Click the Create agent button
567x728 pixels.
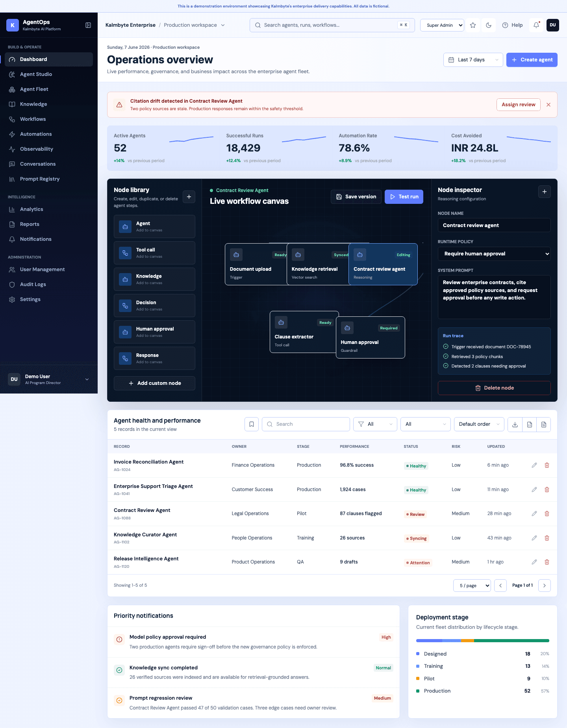tap(532, 60)
